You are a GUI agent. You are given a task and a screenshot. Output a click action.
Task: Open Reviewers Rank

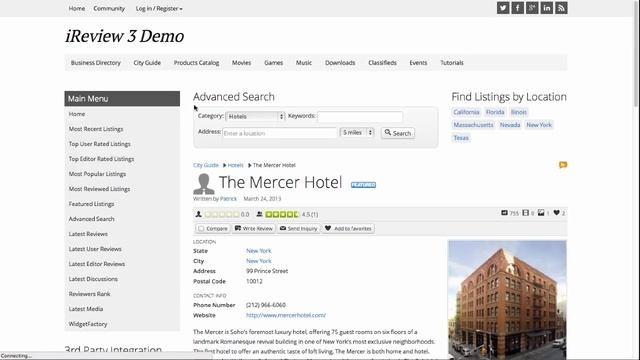[89, 294]
